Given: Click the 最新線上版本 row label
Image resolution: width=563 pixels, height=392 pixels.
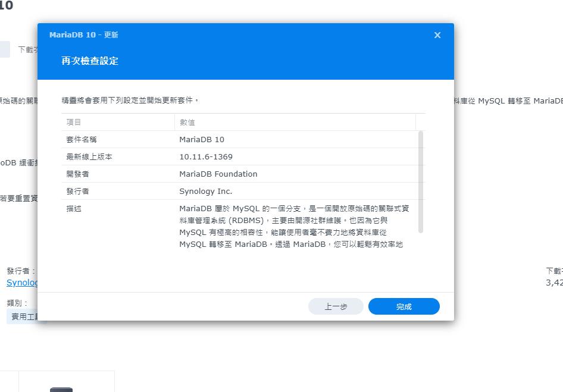Looking at the screenshot, I should point(89,156).
